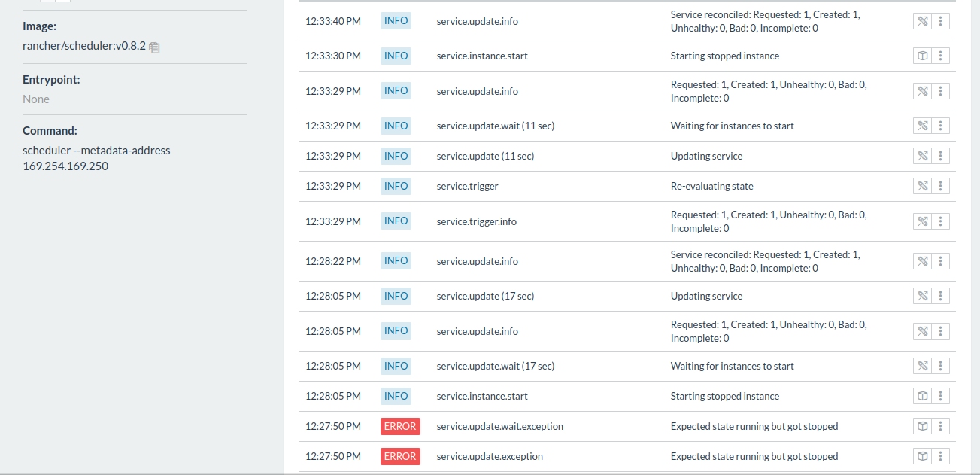Select the service.trigger.info event name
The image size is (980, 475).
tap(477, 221)
